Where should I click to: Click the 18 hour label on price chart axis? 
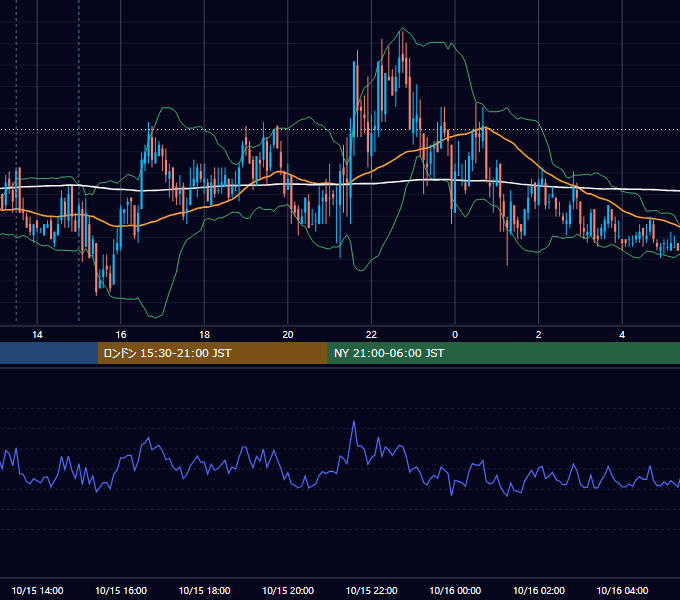point(204,335)
